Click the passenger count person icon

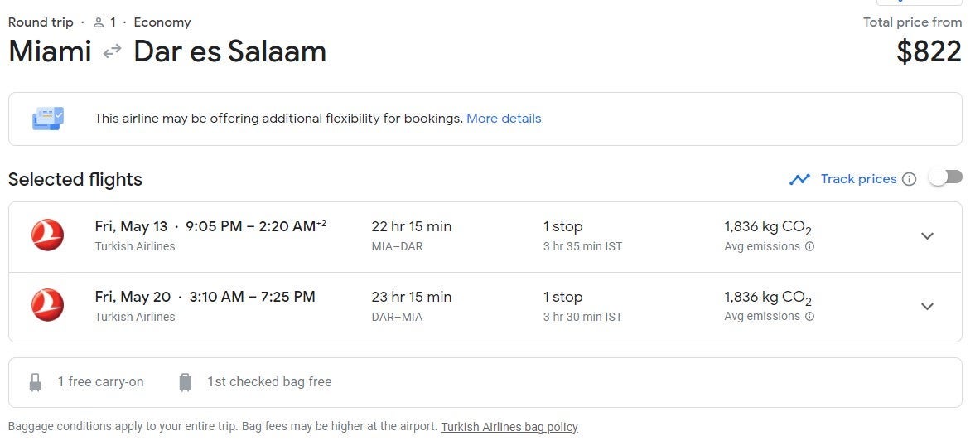pyautogui.click(x=98, y=22)
